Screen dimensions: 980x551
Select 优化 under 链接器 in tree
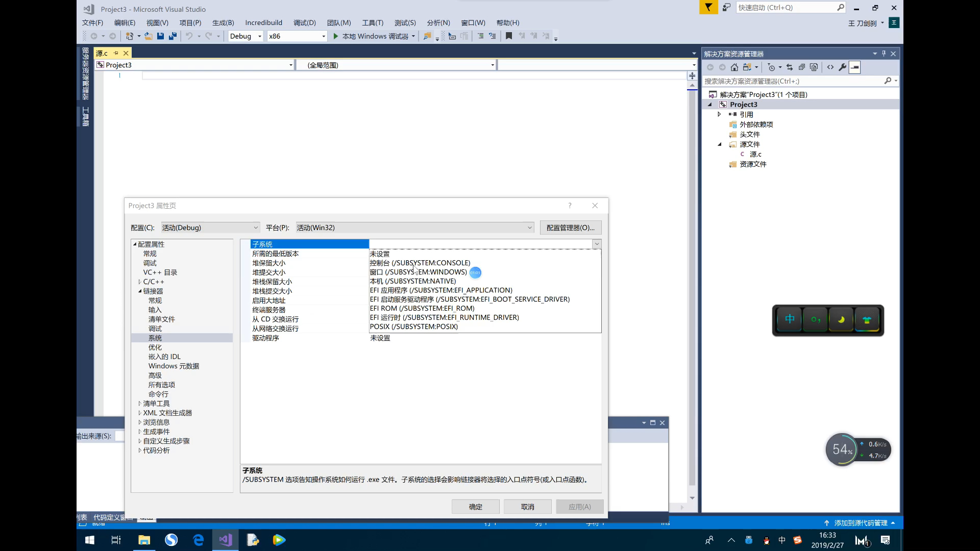(155, 347)
